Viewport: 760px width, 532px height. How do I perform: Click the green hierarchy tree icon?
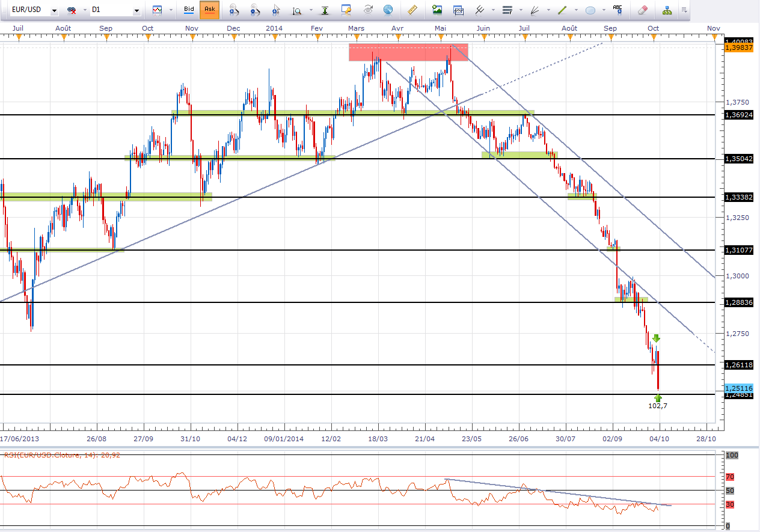(667, 10)
